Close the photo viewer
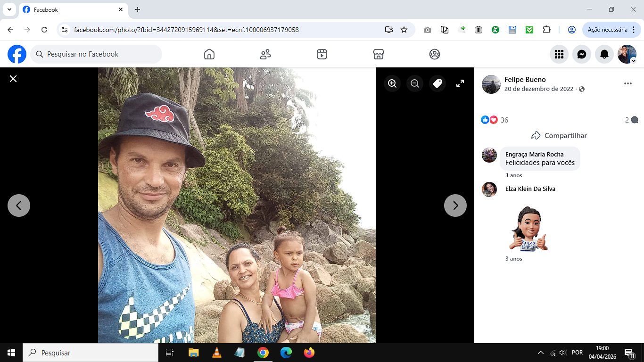The image size is (644, 362). (13, 79)
